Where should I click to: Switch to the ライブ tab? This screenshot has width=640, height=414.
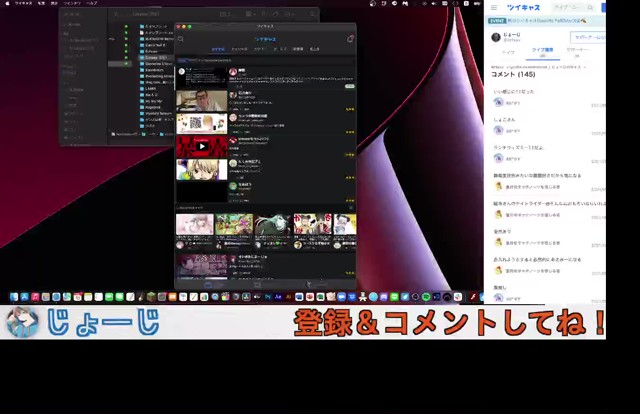tap(508, 52)
